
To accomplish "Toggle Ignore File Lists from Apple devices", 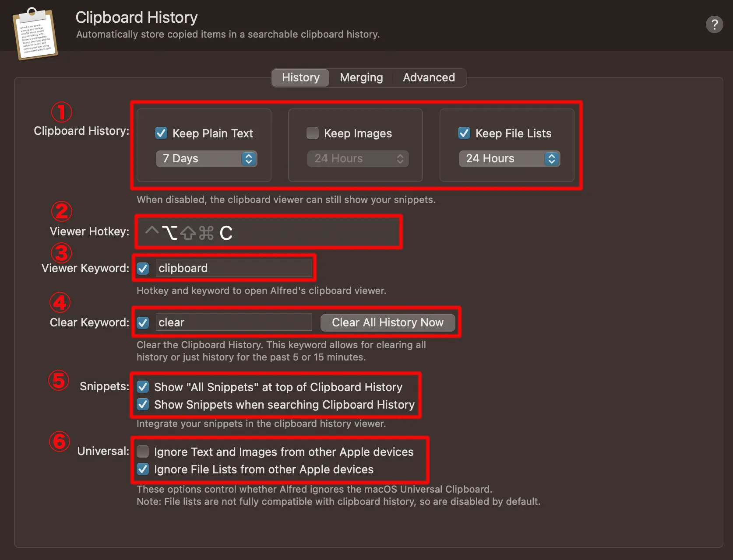I will point(143,469).
